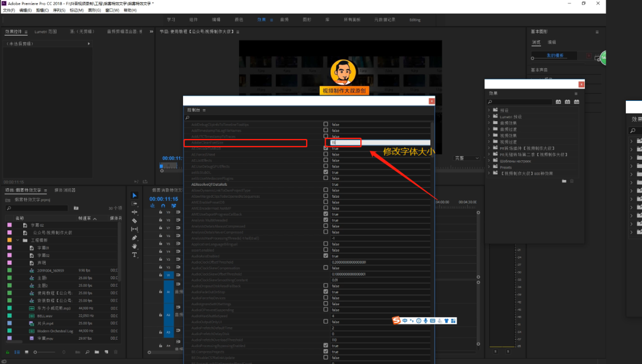Create a new bin in project panel

pyautogui.click(x=97, y=352)
